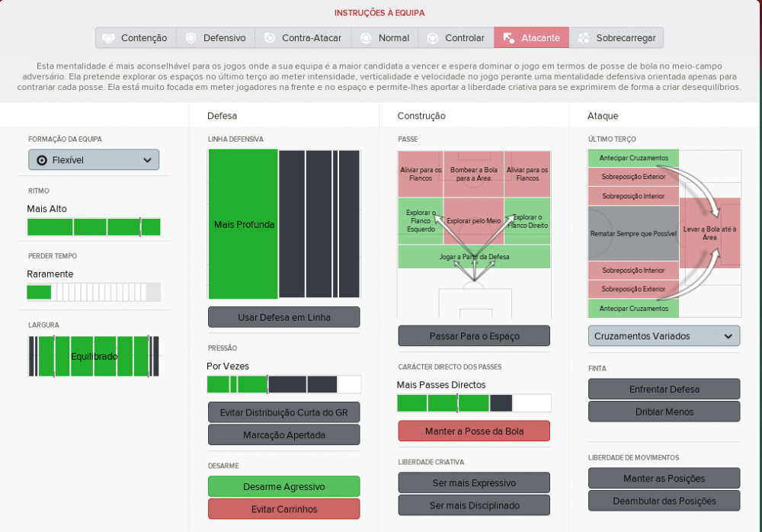Toggle the Evitar Carrinhos instruction
Viewport: 762px width, 532px height.
(283, 509)
